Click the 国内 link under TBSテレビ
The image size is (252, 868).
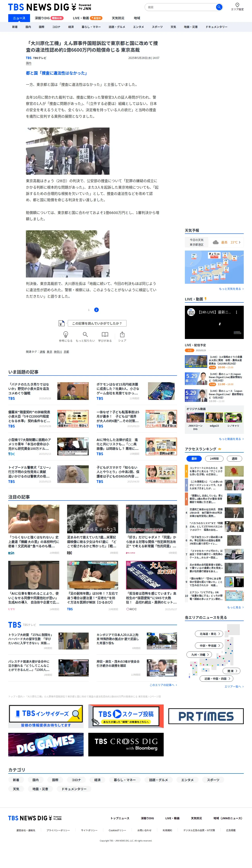click(x=29, y=63)
